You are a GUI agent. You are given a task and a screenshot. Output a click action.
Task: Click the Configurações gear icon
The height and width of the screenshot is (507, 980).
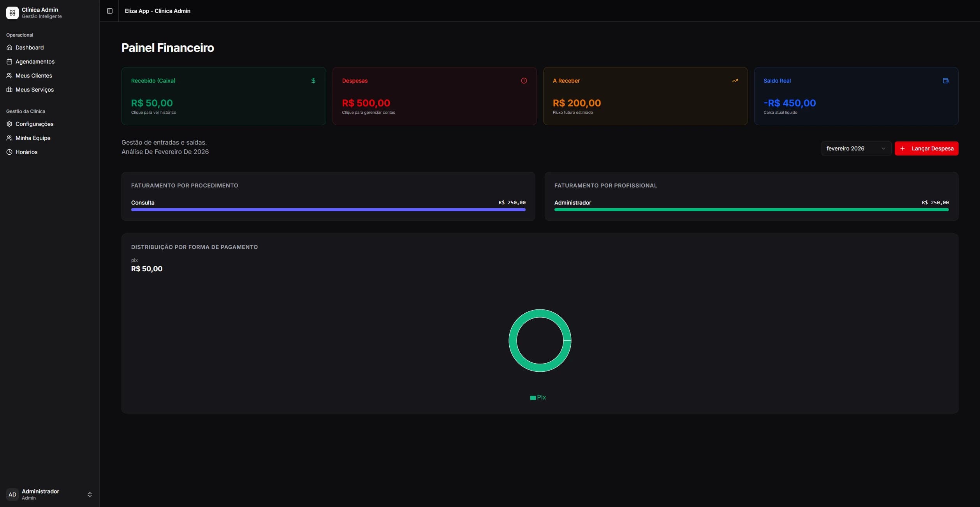pyautogui.click(x=9, y=124)
